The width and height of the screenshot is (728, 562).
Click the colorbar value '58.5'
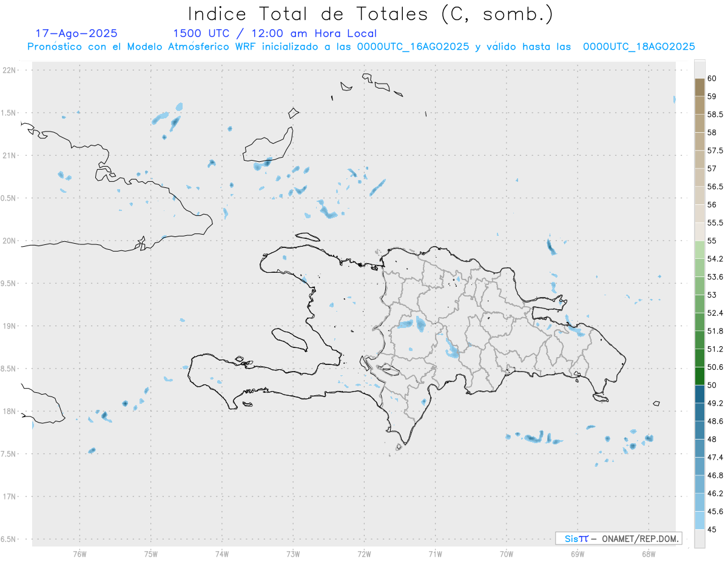715,114
